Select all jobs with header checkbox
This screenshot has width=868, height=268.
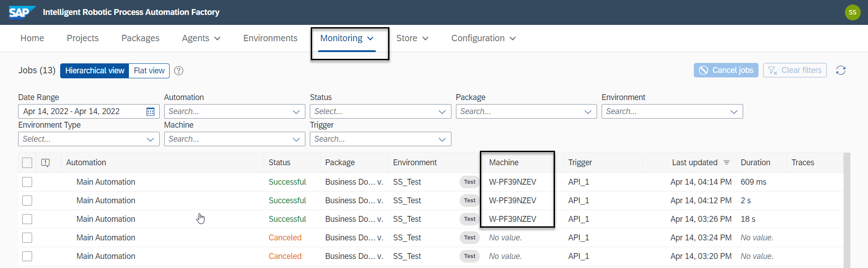click(x=27, y=163)
